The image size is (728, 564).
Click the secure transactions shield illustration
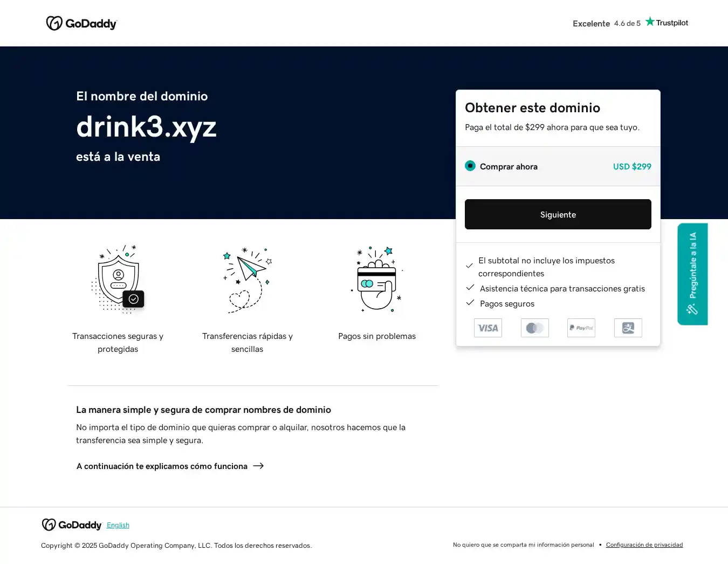[x=118, y=280]
